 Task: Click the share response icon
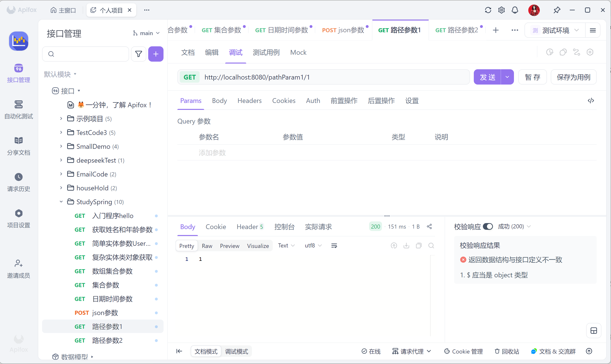pyautogui.click(x=429, y=226)
